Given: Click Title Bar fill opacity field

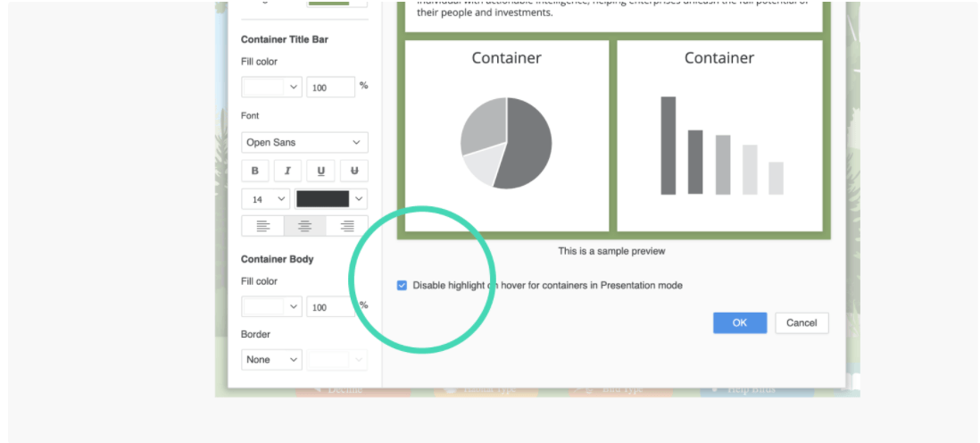Looking at the screenshot, I should tap(329, 88).
